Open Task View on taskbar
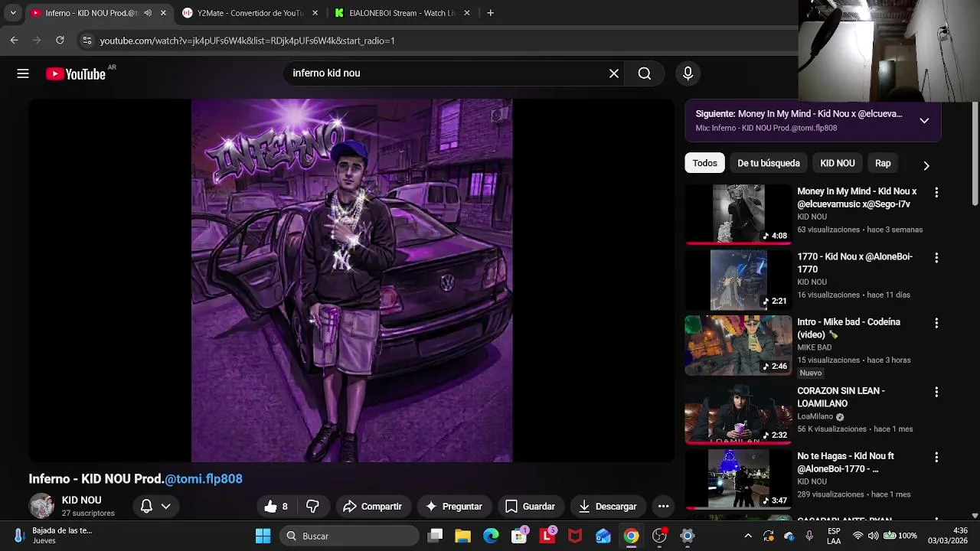The height and width of the screenshot is (551, 980). pyautogui.click(x=435, y=536)
